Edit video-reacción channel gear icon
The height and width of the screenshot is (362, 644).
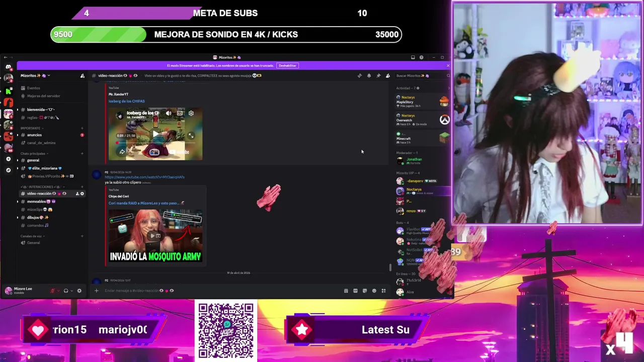[x=83, y=194]
